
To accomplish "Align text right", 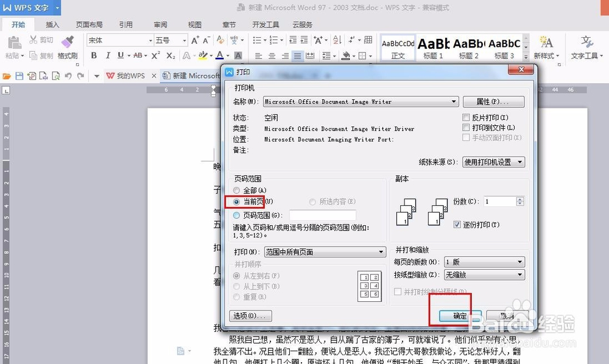I will coord(285,56).
